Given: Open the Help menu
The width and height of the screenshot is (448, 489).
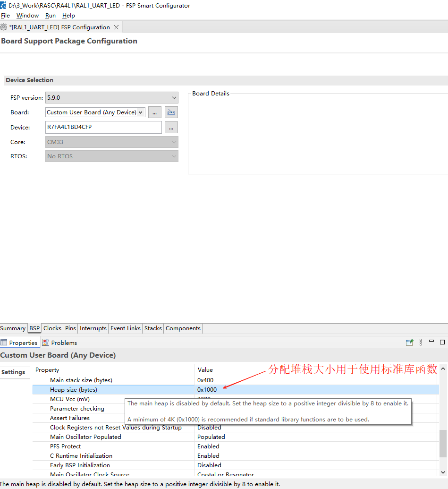Looking at the screenshot, I should [x=68, y=16].
